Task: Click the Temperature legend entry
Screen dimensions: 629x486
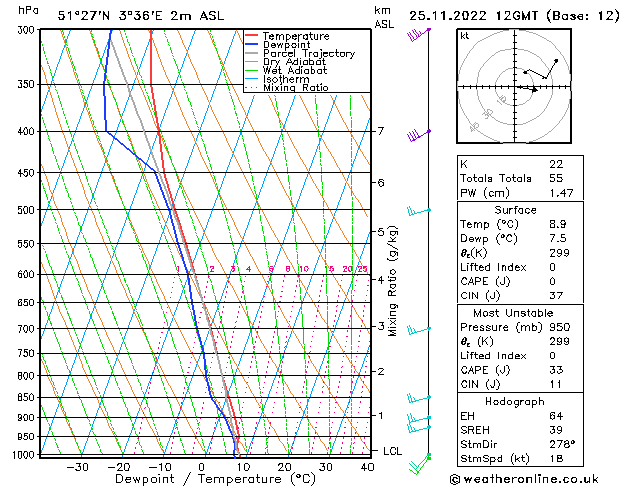Action: 297,37
